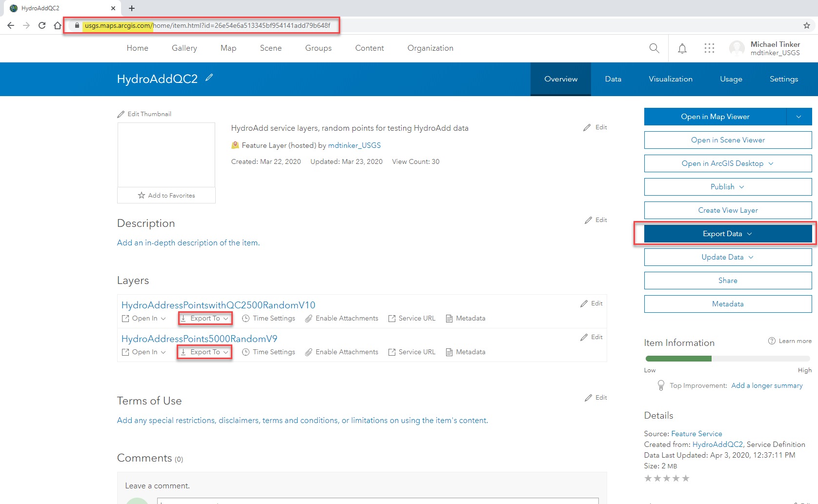Viewport: 818px width, 504px height.
Task: Open the ArcGIS search magnifier
Action: (x=654, y=48)
